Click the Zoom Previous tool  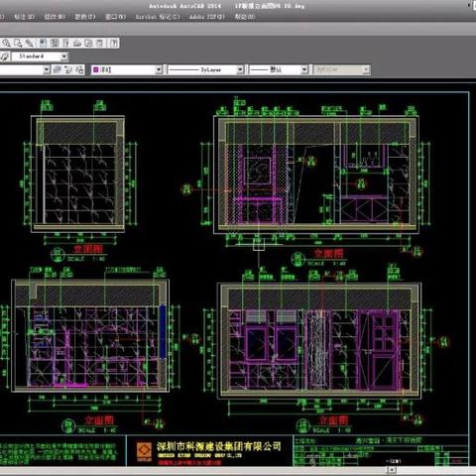click(x=30, y=43)
